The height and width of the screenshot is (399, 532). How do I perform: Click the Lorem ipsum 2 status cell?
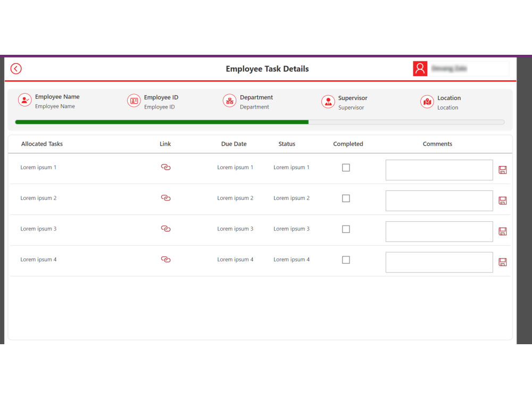[292, 198]
